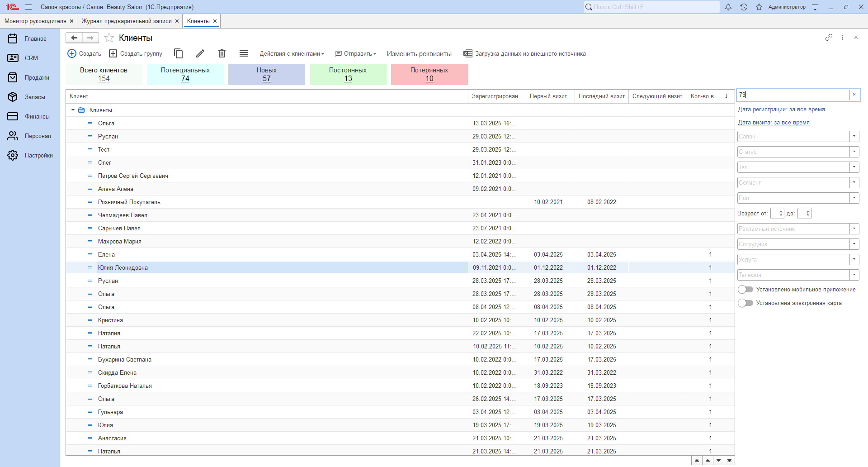
Task: Open service settings menu icon near Администратор
Action: (815, 7)
